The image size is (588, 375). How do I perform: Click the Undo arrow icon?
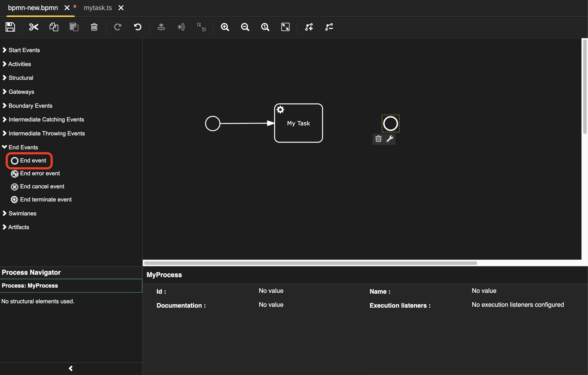(x=138, y=27)
